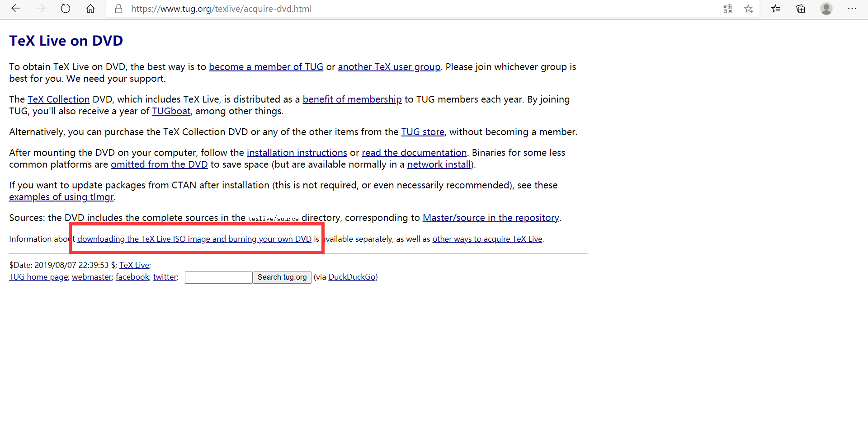
Task: Open the DuckDuckGo link
Action: [x=352, y=277]
